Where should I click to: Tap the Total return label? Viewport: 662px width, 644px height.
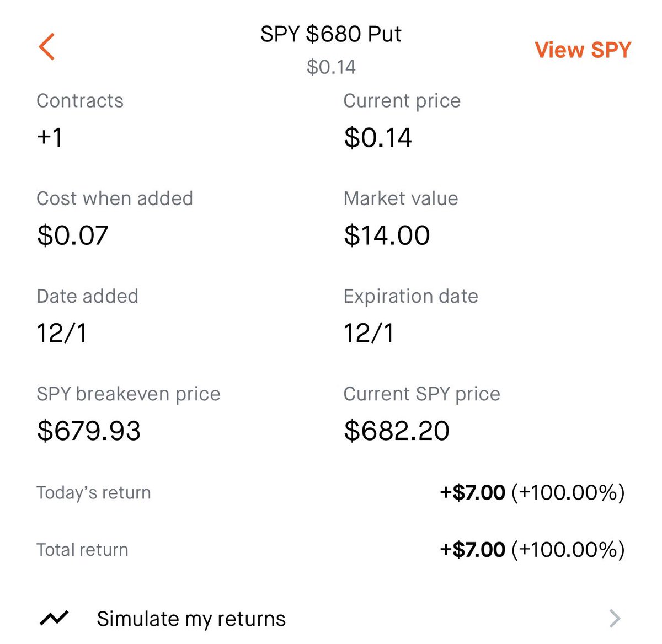[x=82, y=550]
